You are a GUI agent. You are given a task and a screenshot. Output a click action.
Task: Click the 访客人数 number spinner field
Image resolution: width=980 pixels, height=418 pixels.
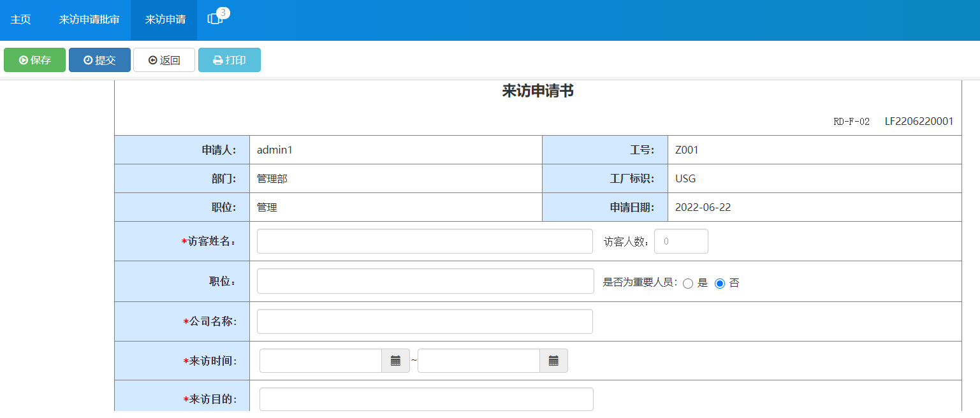click(681, 241)
